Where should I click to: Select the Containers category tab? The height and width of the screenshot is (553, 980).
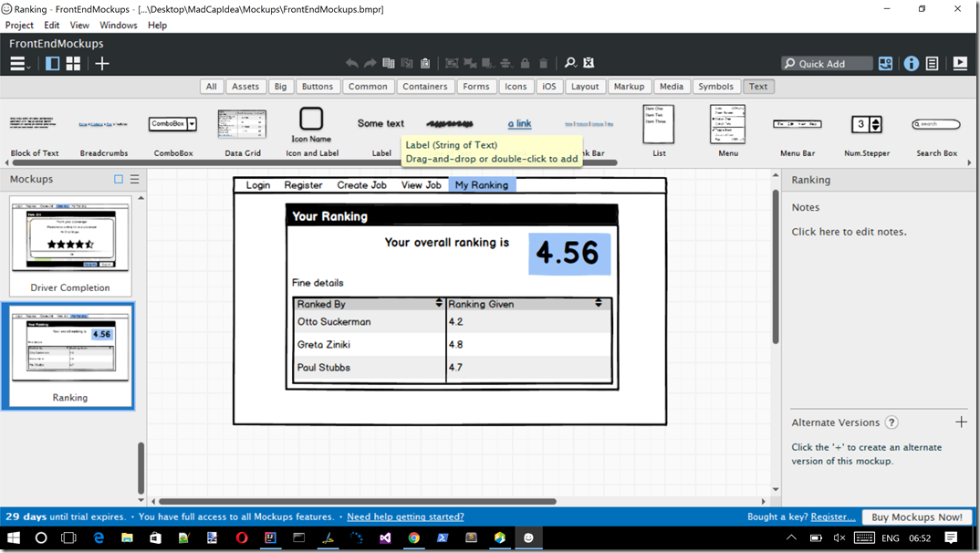pos(425,86)
